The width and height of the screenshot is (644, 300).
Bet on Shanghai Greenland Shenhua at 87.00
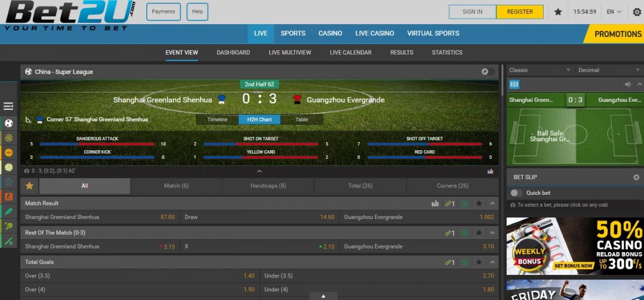(x=100, y=217)
